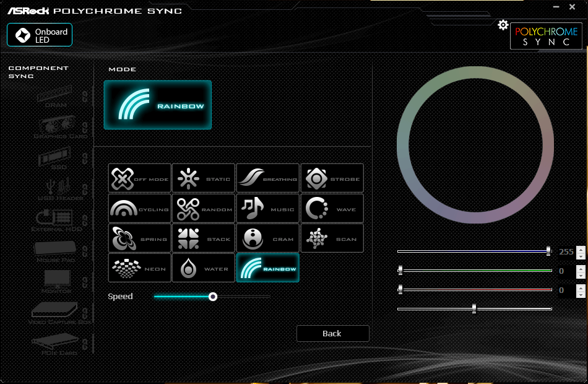Open settings via the gear icon
Screen dimensions: 588x384
[x=503, y=25]
